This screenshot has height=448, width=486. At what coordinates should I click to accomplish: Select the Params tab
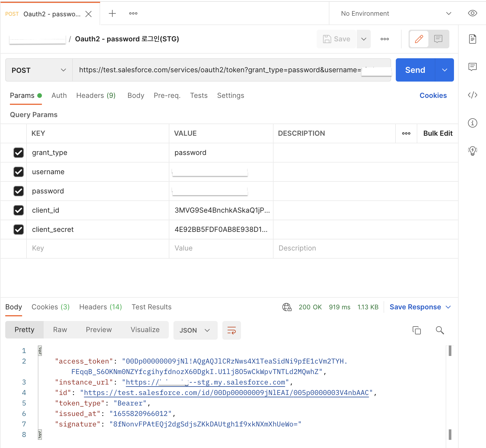tap(26, 96)
